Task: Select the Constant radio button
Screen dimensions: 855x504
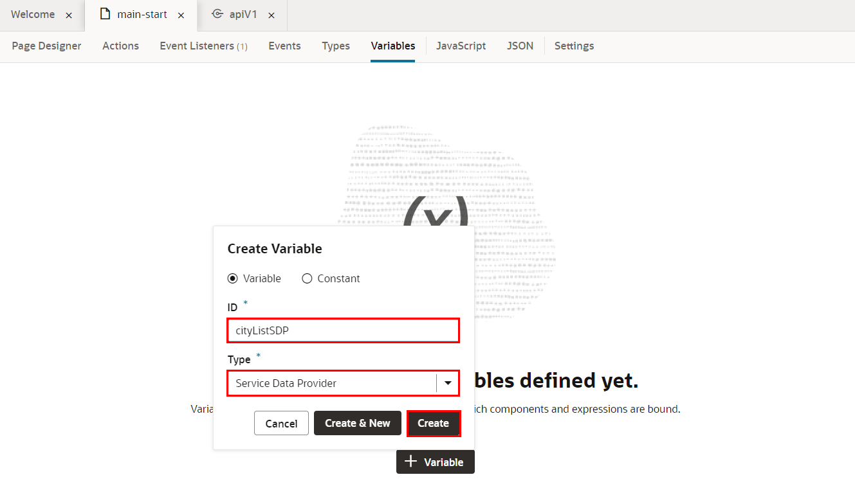Action: click(307, 278)
